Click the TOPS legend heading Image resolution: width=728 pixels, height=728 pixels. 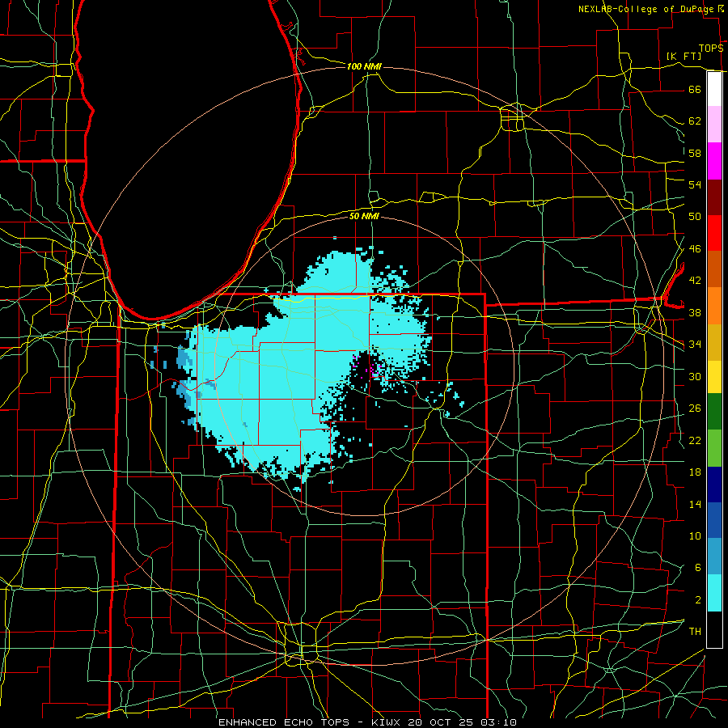click(711, 49)
